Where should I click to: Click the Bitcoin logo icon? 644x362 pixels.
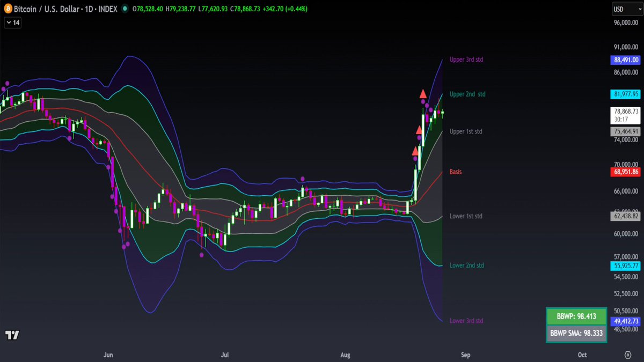coord(8,9)
